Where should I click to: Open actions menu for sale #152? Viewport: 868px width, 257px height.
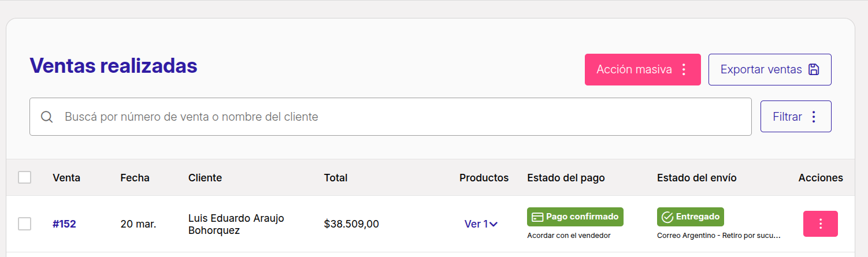coord(821,224)
